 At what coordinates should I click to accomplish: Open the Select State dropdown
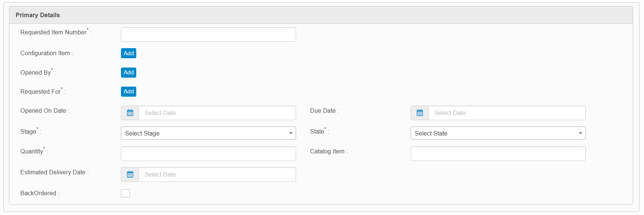498,133
